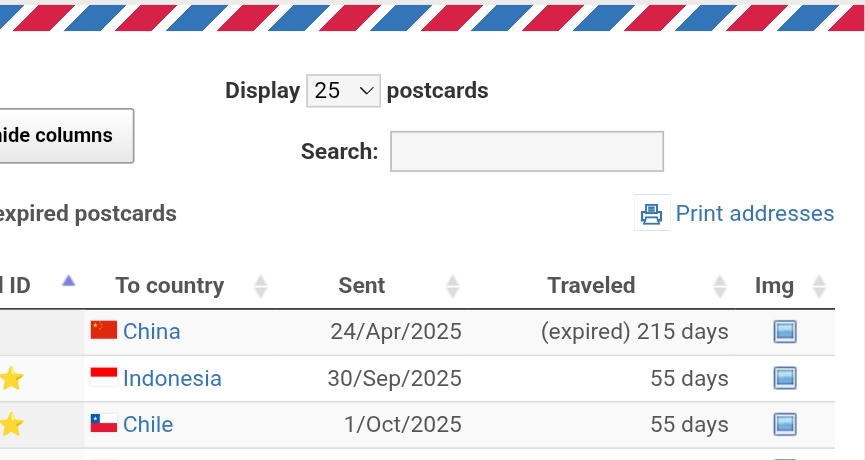
Task: Open the Indonesia postcard image icon
Action: [785, 378]
